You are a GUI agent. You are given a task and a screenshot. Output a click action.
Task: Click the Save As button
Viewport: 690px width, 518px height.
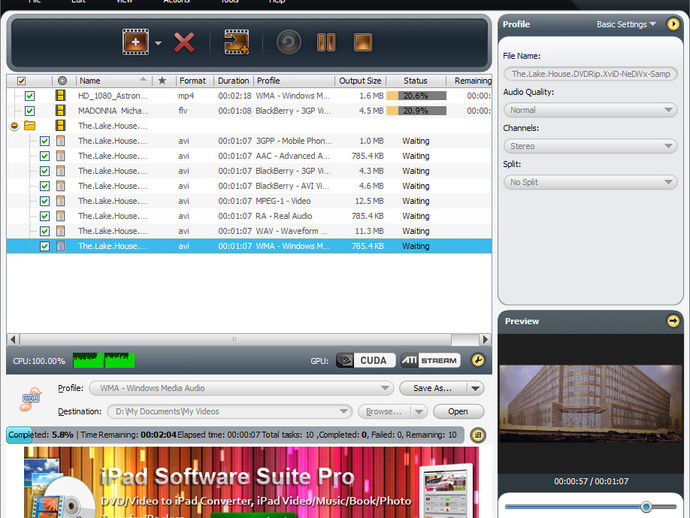pos(433,388)
